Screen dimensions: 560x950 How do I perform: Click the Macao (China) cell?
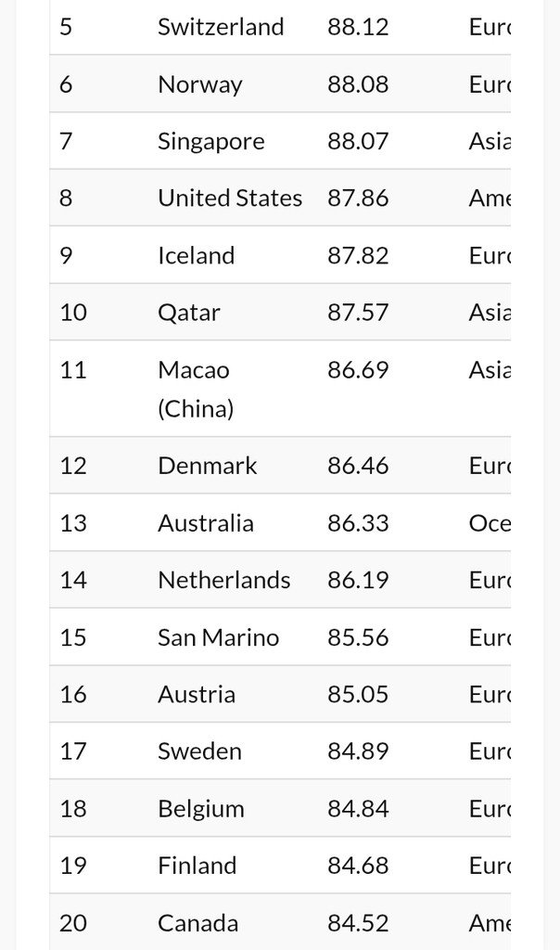(196, 389)
